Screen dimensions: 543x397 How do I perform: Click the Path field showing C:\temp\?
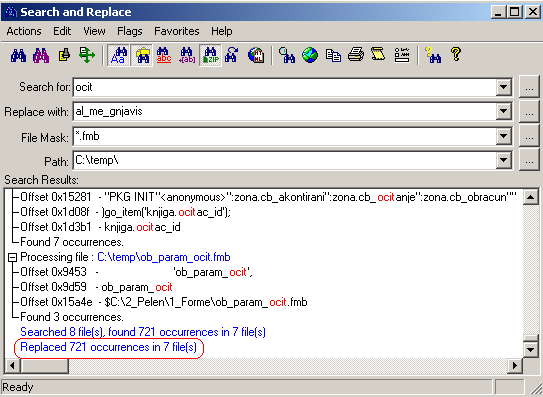point(285,160)
